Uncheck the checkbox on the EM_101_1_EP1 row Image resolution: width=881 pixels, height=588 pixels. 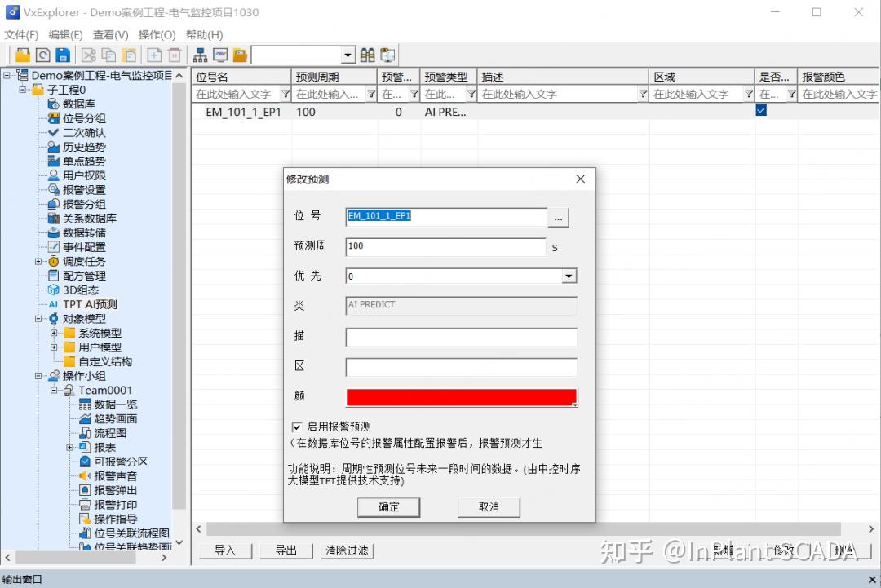click(760, 110)
